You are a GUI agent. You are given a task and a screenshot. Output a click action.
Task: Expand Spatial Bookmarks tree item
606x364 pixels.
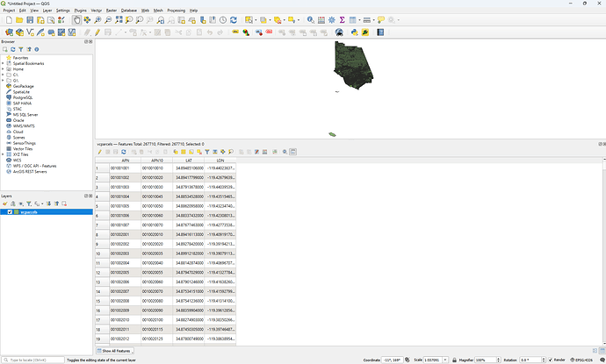[4, 63]
